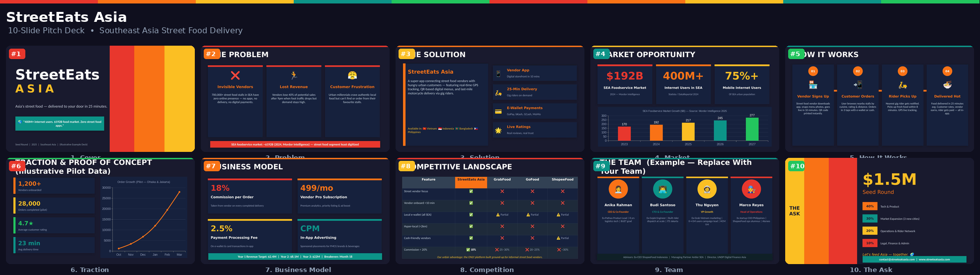This screenshot has width=980, height=275.
Task: Click the red X icon above Invisible Vendors
Action: point(235,75)
